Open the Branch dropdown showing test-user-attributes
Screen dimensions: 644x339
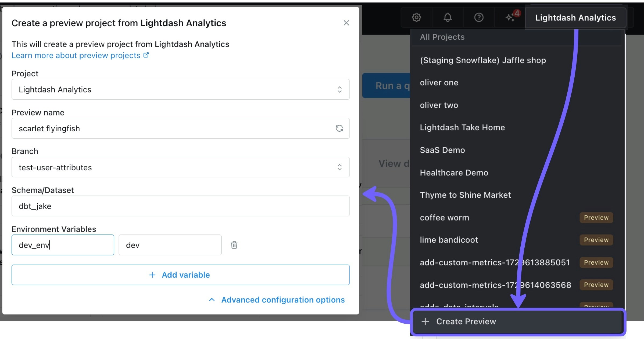181,167
